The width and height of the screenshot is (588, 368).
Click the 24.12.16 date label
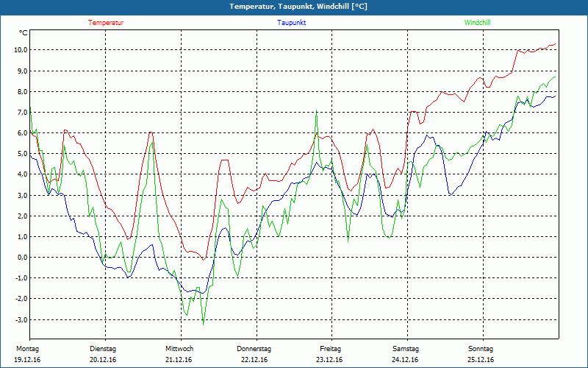(x=405, y=360)
